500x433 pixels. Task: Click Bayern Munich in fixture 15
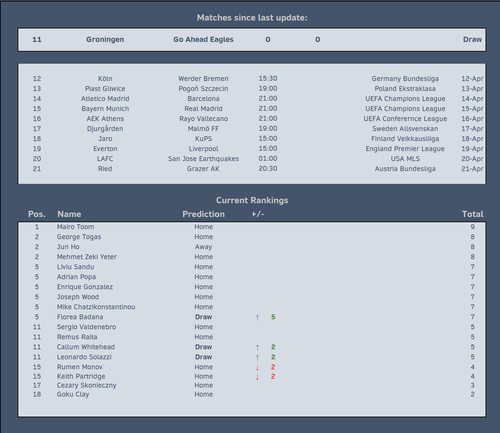(x=105, y=109)
